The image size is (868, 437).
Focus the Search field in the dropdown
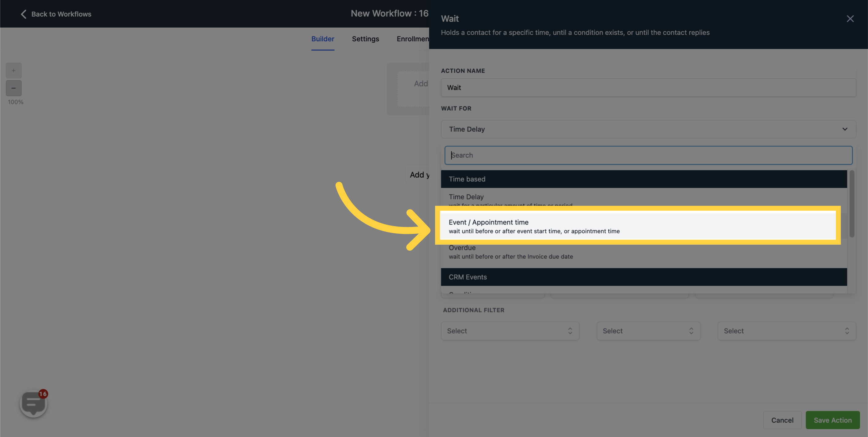(648, 155)
